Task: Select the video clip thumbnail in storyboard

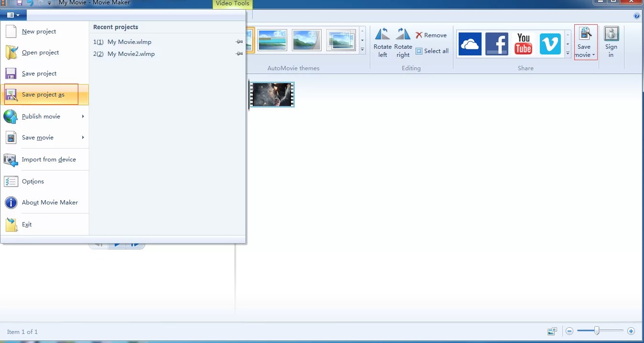Action: [272, 94]
